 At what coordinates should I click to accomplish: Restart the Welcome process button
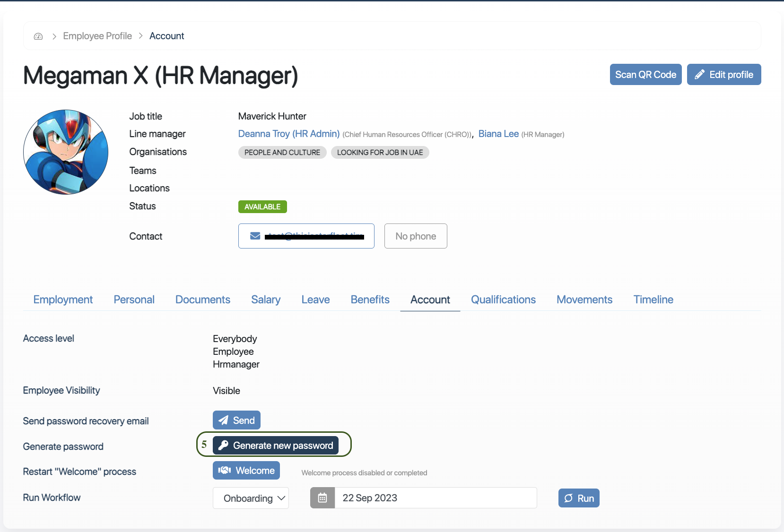pos(246,471)
